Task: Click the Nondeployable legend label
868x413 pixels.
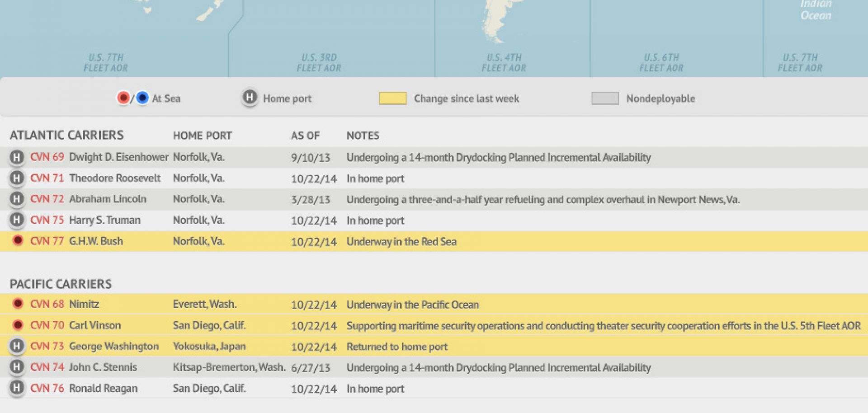Action: point(660,99)
